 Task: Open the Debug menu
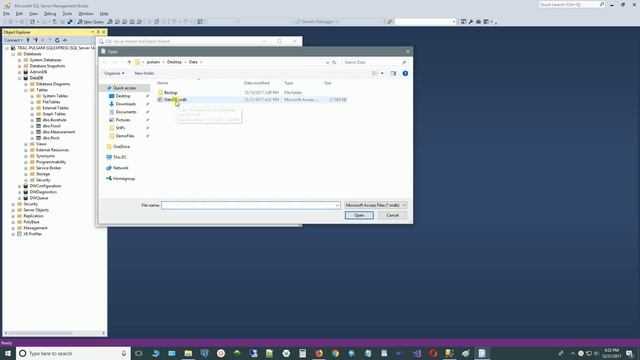(x=50, y=13)
